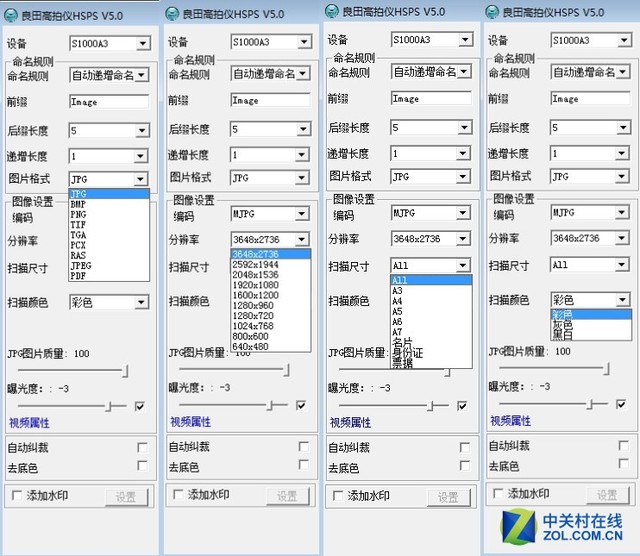Click the app logo icon in the first window title
640x556 pixels.
click(x=10, y=16)
